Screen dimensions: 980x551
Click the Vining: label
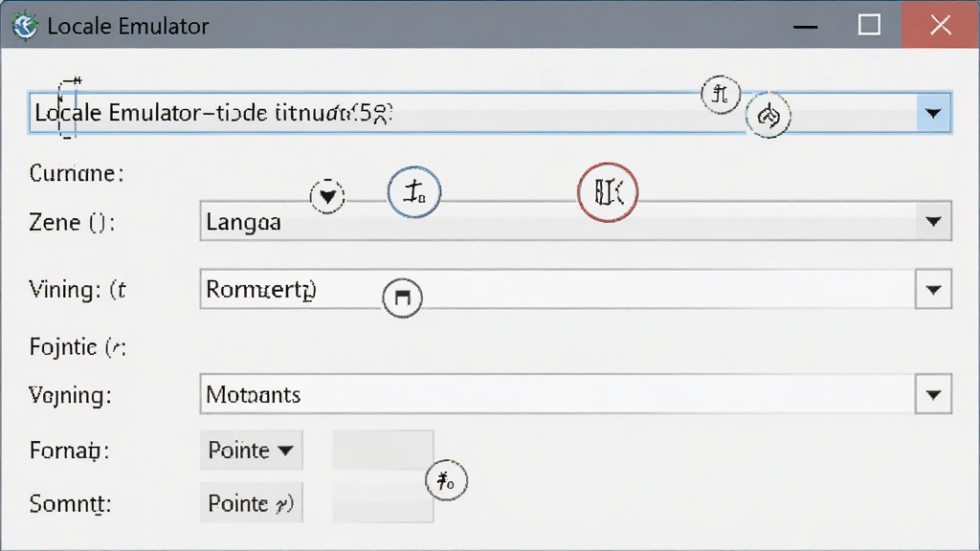(x=78, y=290)
